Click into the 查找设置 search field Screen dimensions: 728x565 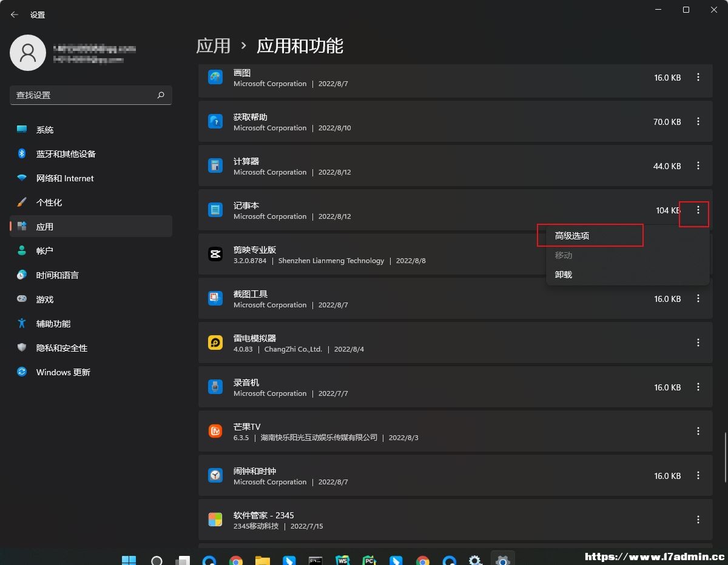click(x=91, y=95)
